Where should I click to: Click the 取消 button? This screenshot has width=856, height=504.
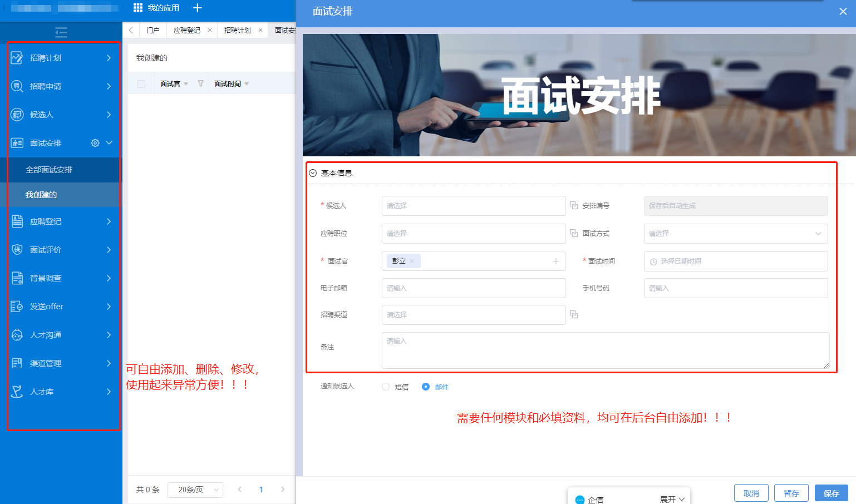pos(751,493)
